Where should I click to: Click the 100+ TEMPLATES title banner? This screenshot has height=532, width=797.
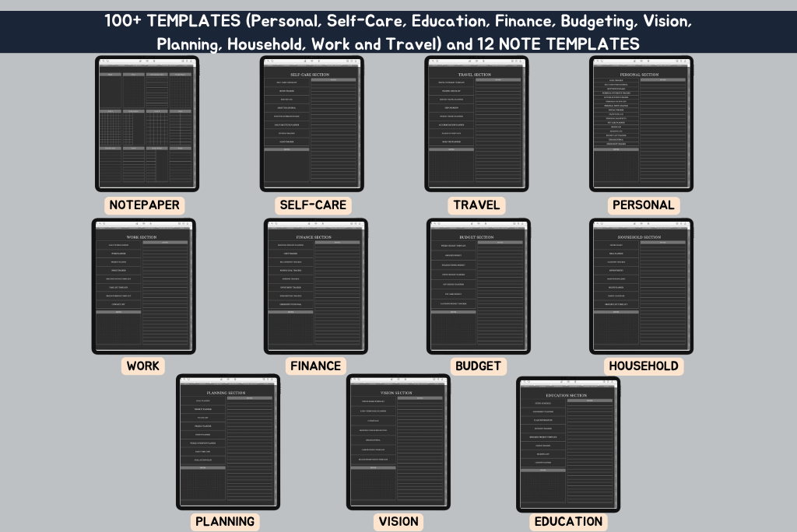pos(398,33)
